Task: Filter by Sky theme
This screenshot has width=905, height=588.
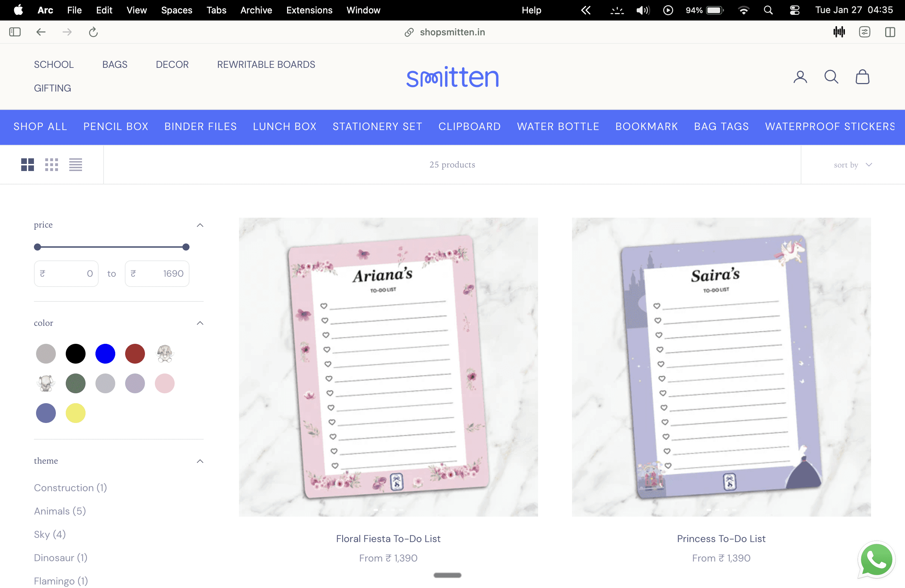Action: 49,534
